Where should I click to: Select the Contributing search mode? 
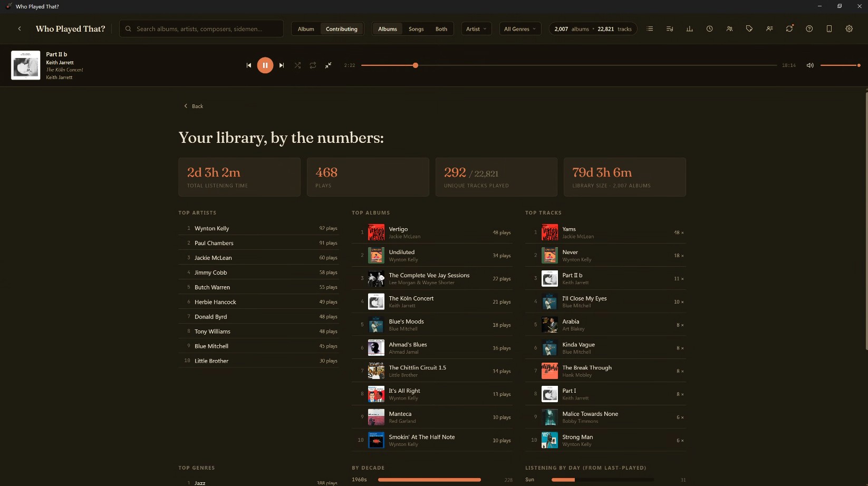click(x=342, y=29)
